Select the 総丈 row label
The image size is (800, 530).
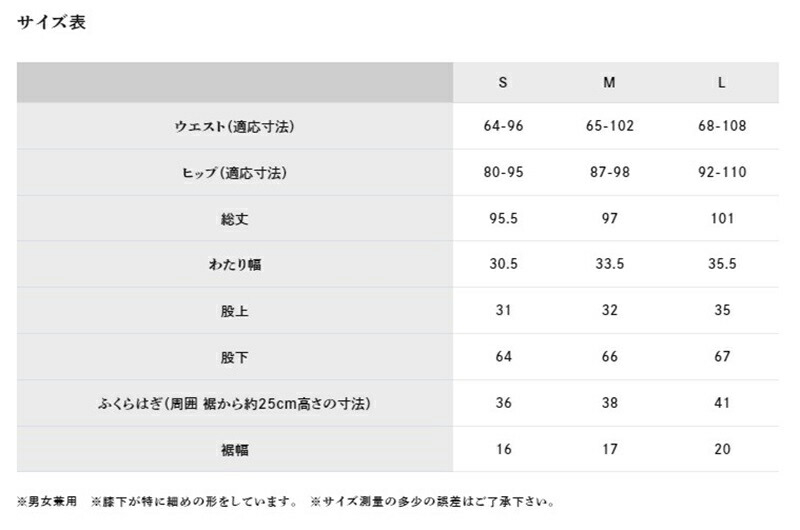click(x=234, y=219)
